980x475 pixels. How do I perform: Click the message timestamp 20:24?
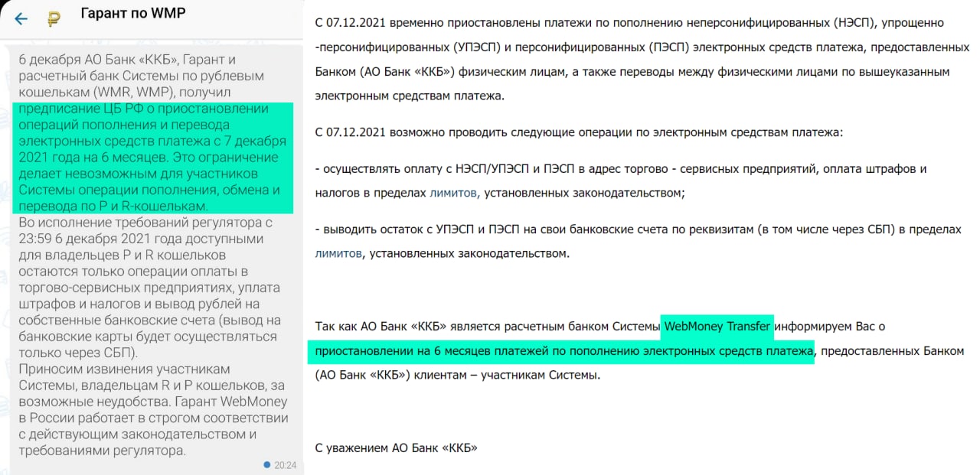coord(285,464)
